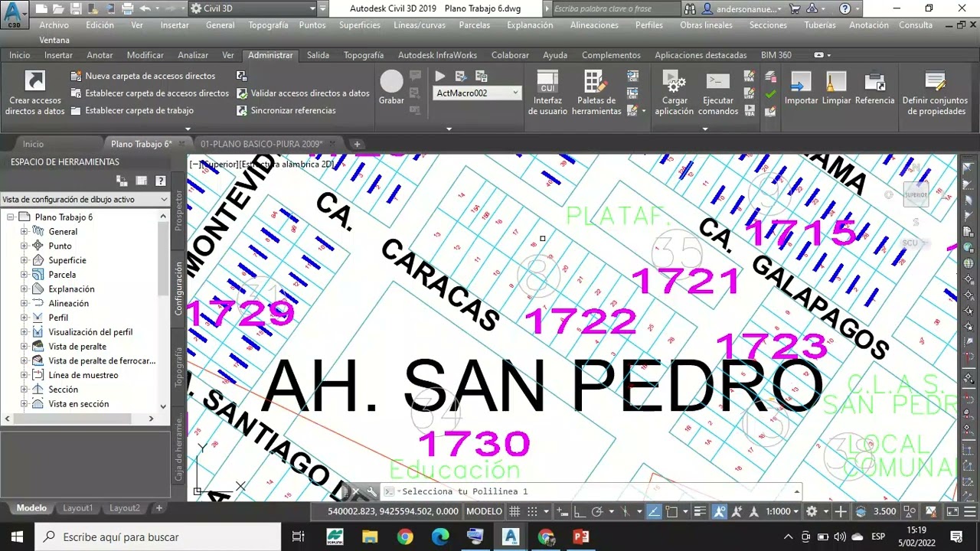This screenshot has height=551, width=980.
Task: Expand the Superficie tree node
Action: point(24,260)
